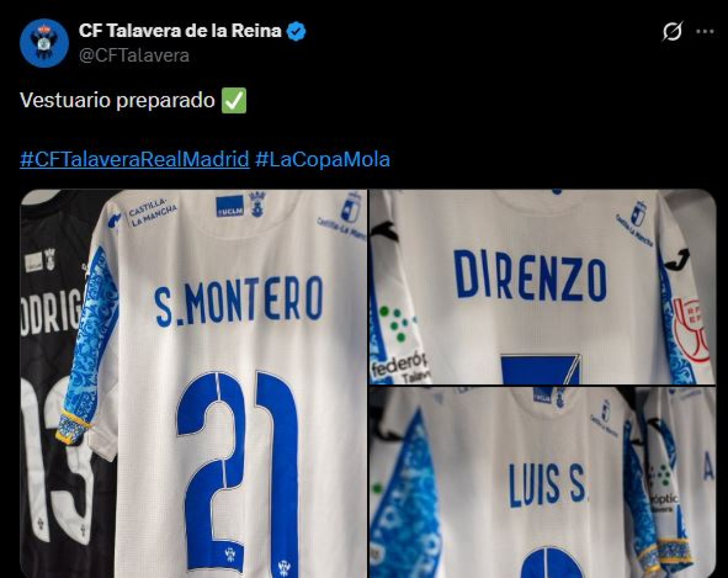Open the #LaCopaMola hashtag
Image resolution: width=728 pixels, height=578 pixels.
[x=323, y=160]
